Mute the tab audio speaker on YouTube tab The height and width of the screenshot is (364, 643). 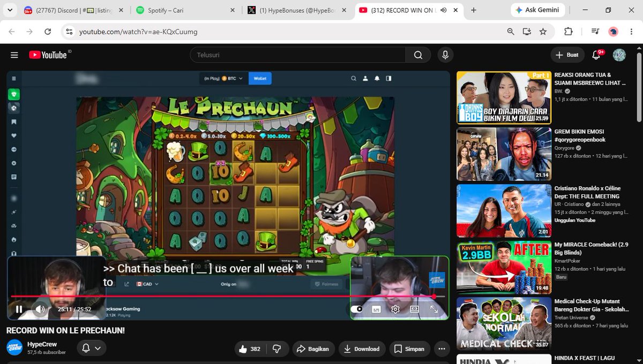point(443,10)
